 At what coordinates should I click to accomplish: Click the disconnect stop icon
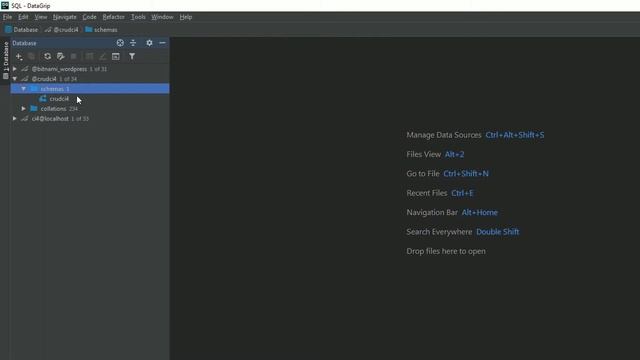pos(73,56)
